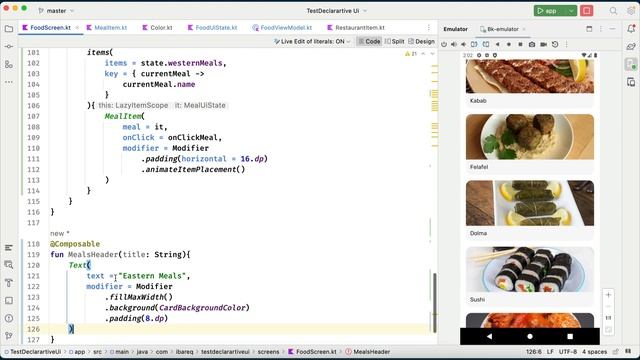Run the app configuration

tap(547, 11)
